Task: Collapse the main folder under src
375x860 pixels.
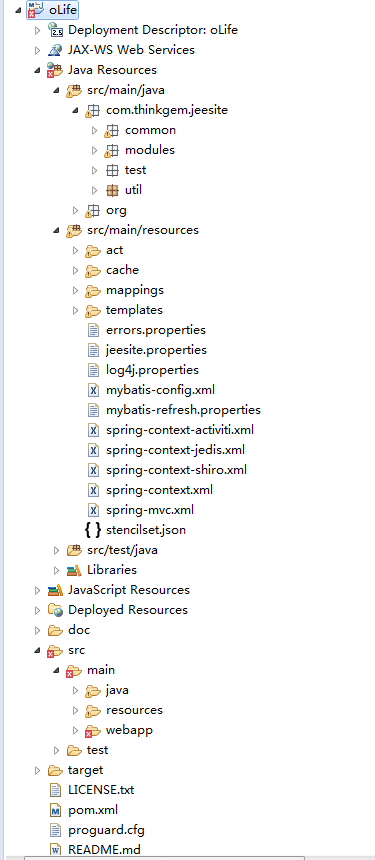Action: click(56, 670)
